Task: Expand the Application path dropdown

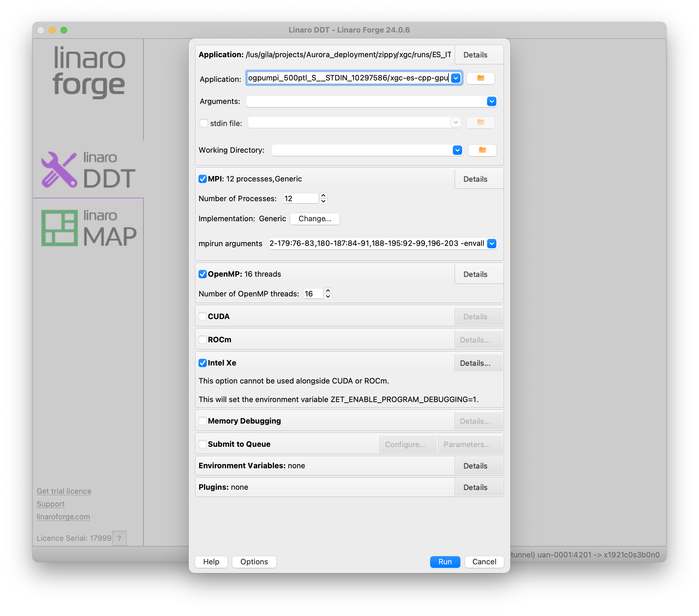Action: pos(455,78)
